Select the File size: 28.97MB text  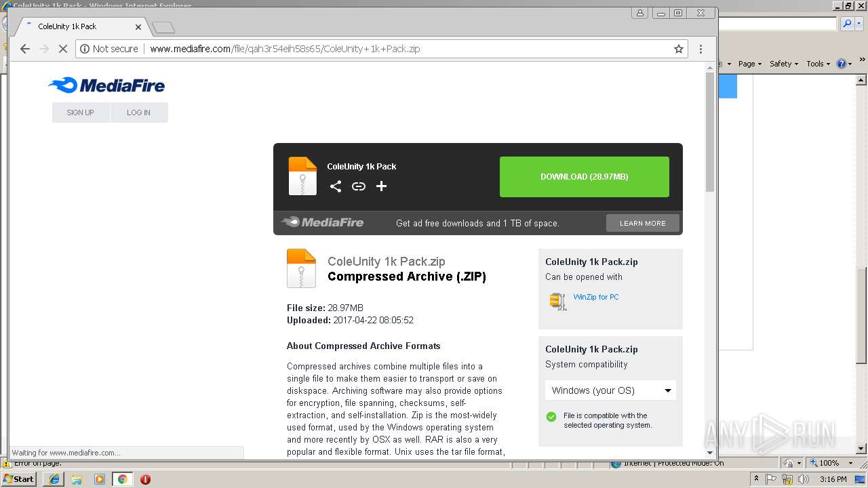pyautogui.click(x=325, y=308)
